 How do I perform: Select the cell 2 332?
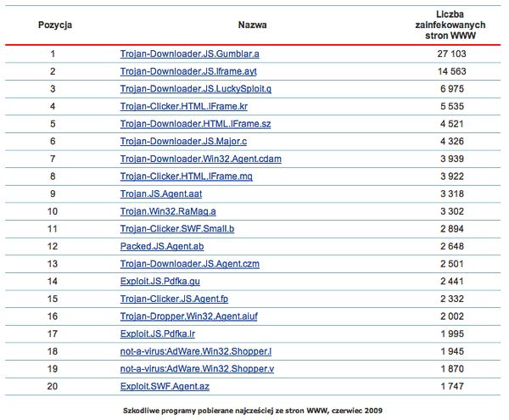[452, 299]
